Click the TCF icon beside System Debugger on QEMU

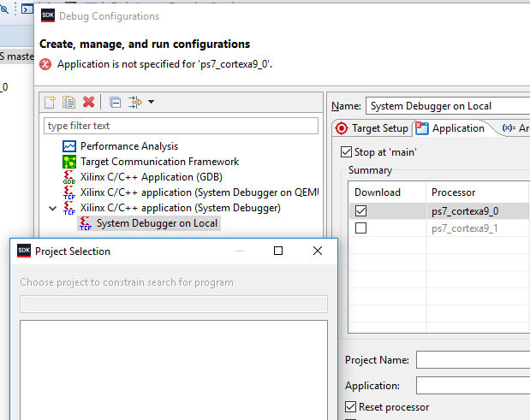point(69,192)
